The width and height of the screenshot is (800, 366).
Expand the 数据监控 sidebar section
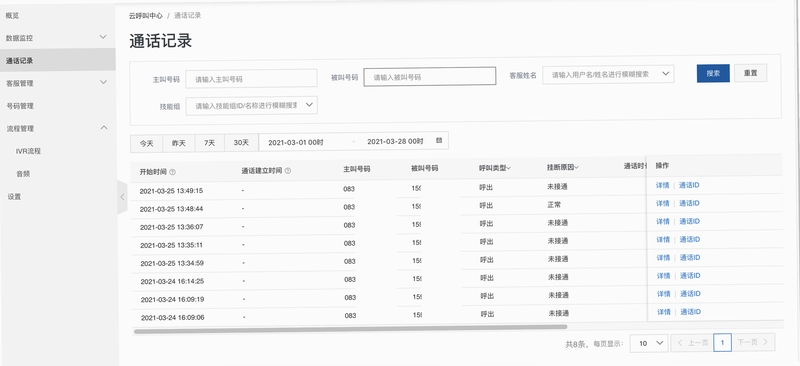[103, 37]
